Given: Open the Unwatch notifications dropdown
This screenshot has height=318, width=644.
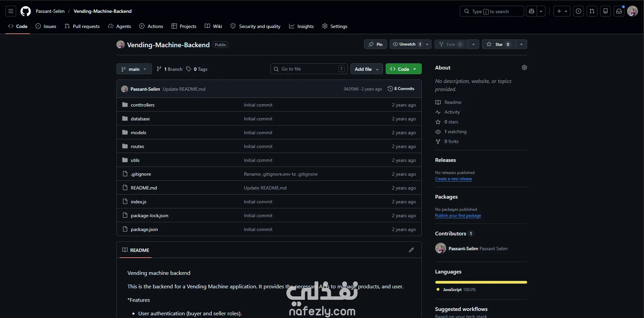Looking at the screenshot, I should (x=411, y=44).
